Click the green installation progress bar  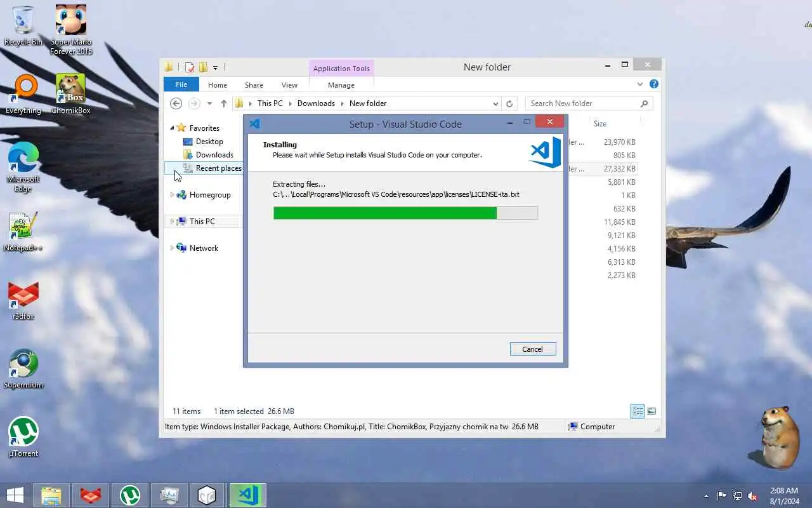coord(405,213)
